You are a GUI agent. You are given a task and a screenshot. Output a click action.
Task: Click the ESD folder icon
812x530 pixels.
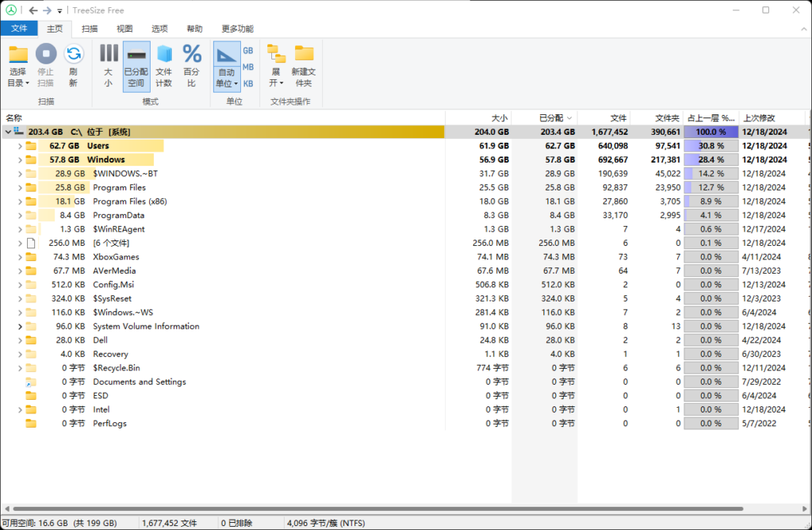pos(31,396)
